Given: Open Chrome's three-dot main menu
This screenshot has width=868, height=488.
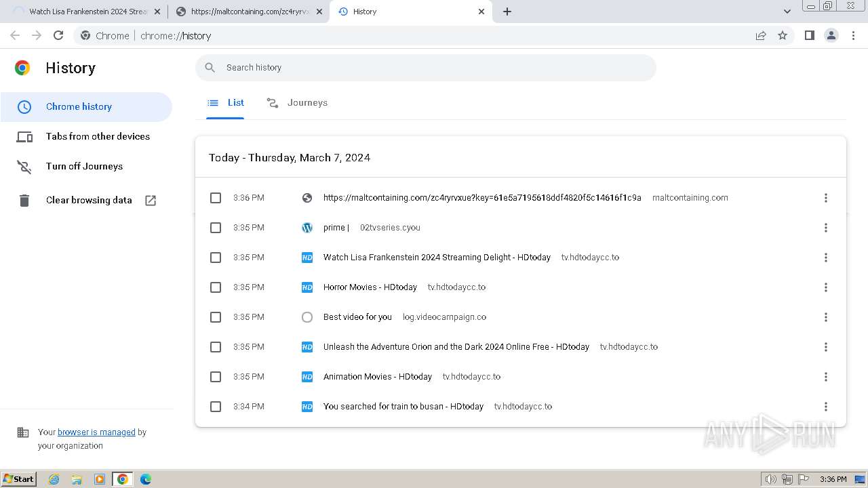Looking at the screenshot, I should point(854,35).
